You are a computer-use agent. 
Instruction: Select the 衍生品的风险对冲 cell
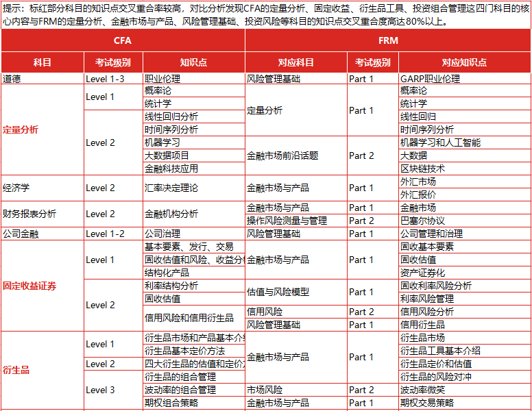click(x=465, y=377)
